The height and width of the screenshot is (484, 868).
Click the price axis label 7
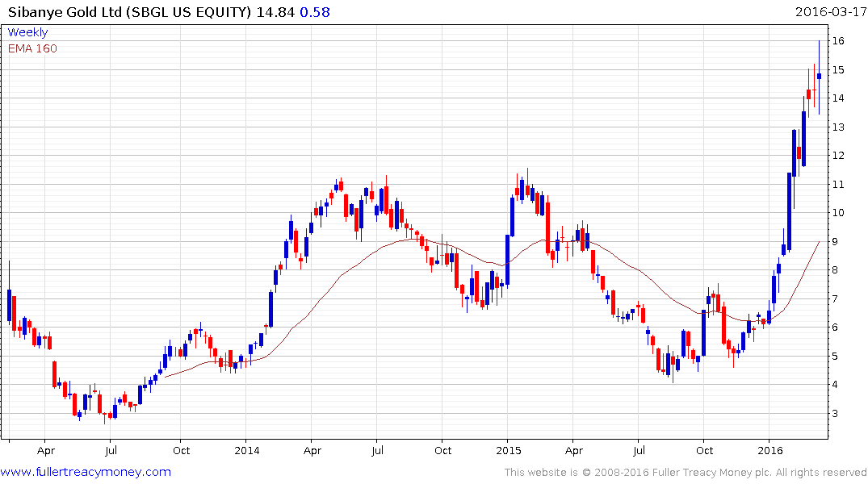pyautogui.click(x=836, y=299)
